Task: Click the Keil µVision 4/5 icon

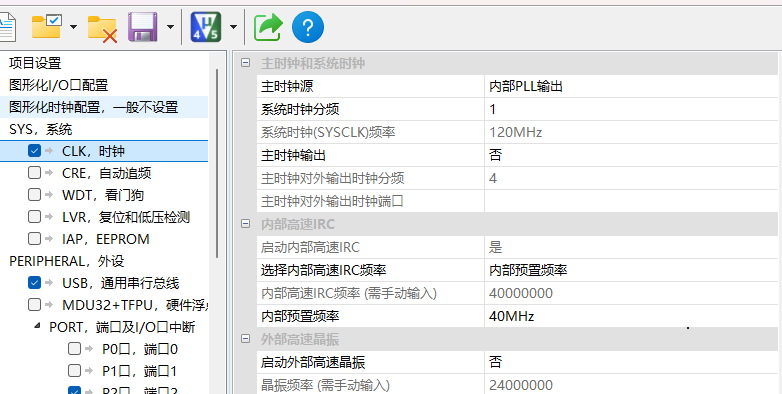Action: 205,27
